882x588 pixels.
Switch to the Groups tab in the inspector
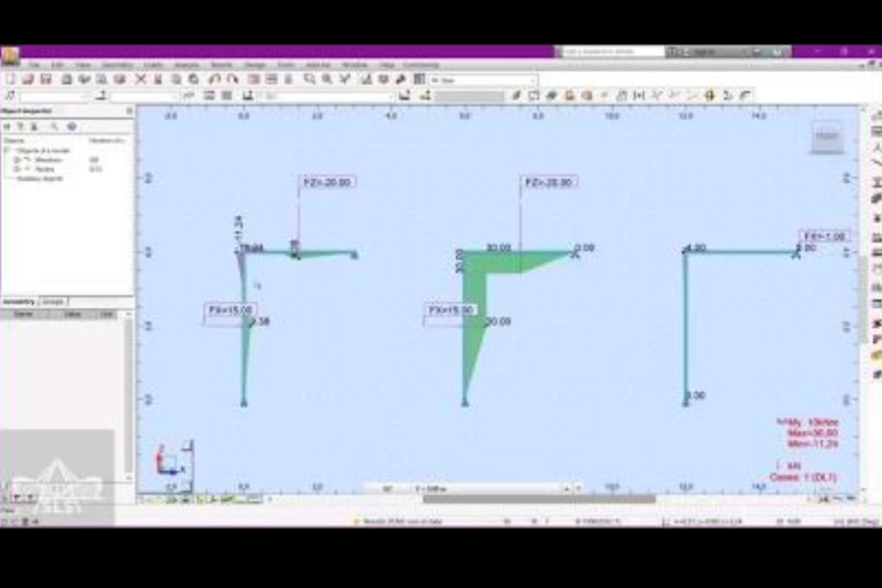(53, 302)
